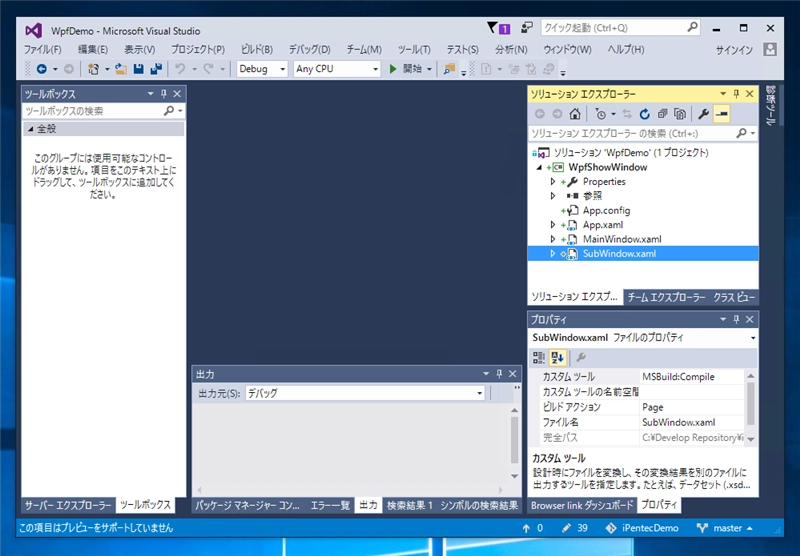800x556 pixels.
Task: Switch to the パッケージ マネージャー コンソール tab
Action: click(x=248, y=505)
